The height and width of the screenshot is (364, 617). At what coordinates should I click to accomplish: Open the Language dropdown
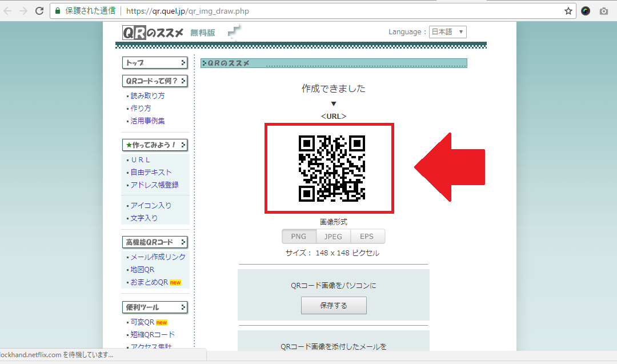tap(448, 32)
